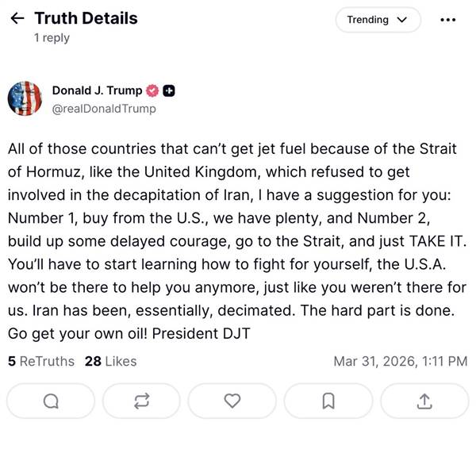Open the Trending sort dropdown
This screenshot has height=476, width=476.
pos(377,20)
